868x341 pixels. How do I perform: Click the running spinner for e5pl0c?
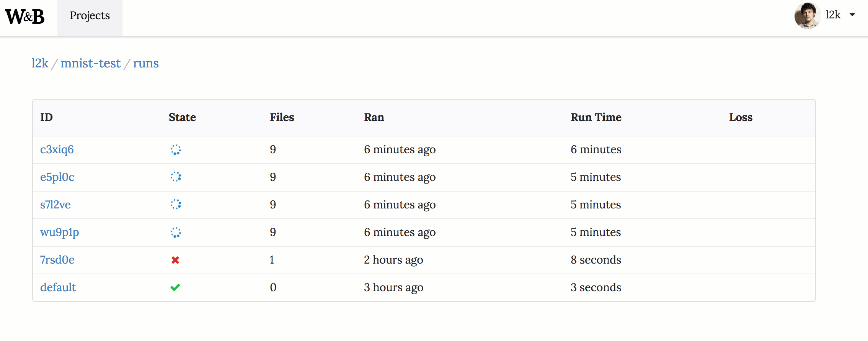coord(176,177)
